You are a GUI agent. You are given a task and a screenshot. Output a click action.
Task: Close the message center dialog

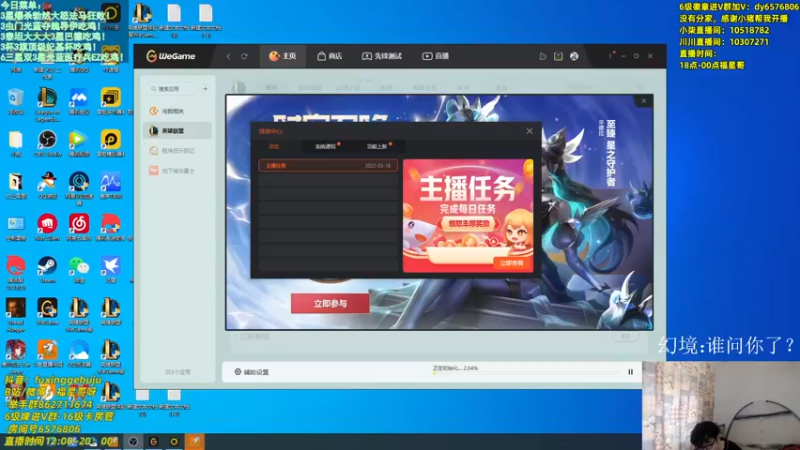click(x=529, y=131)
